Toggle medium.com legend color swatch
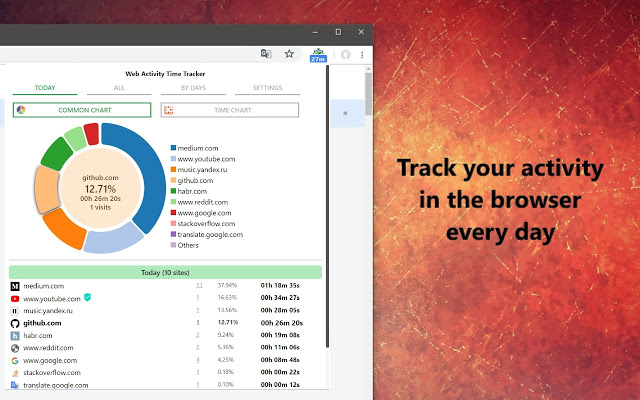The height and width of the screenshot is (400, 640). click(x=173, y=148)
